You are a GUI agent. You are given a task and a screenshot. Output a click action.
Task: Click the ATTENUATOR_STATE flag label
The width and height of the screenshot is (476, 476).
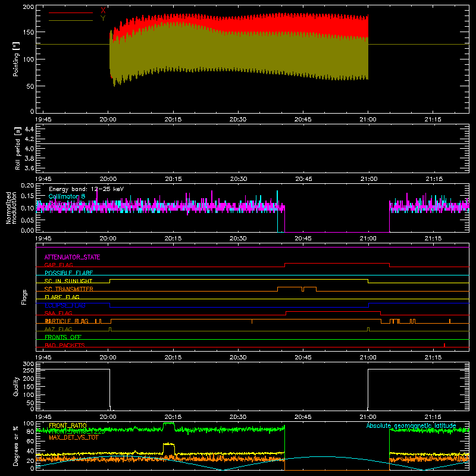[72, 257]
